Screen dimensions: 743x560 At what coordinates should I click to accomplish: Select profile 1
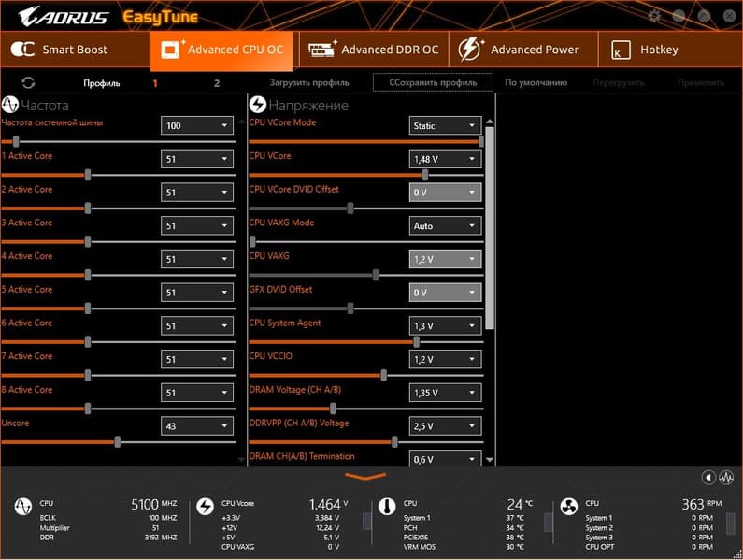click(155, 83)
